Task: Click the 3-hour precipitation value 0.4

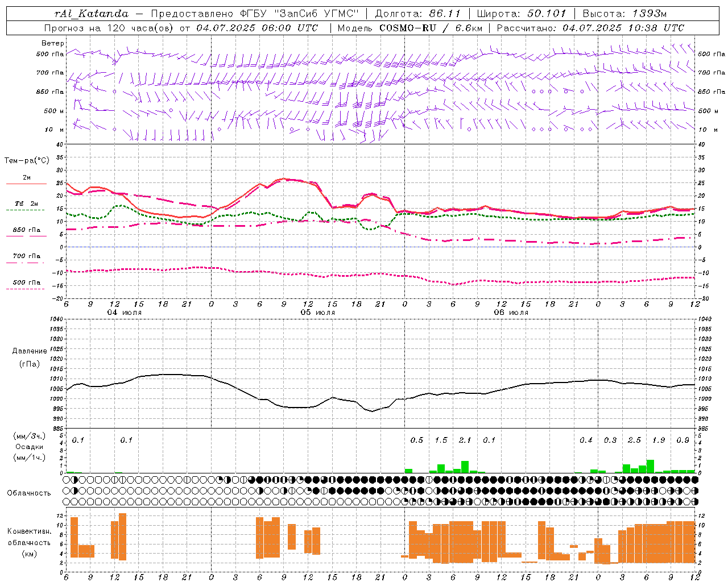Action: pyautogui.click(x=586, y=440)
